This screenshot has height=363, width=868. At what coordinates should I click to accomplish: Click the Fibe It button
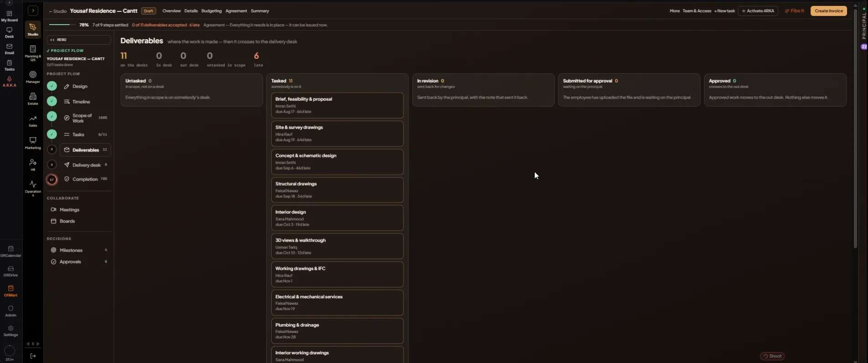pyautogui.click(x=795, y=11)
